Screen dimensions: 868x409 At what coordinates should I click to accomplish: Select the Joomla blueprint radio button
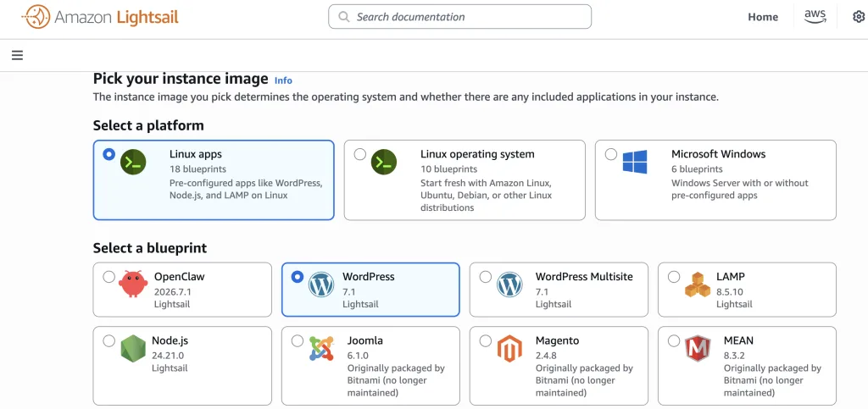coord(298,340)
